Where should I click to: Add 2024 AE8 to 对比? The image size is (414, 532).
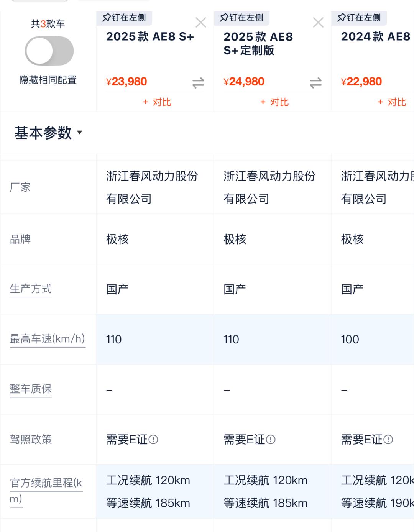pos(392,102)
